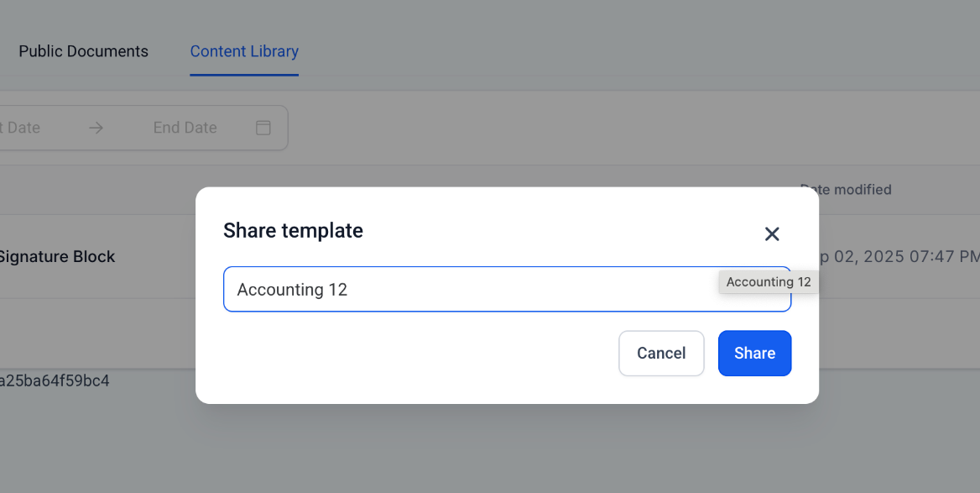Click the Share template heading
The height and width of the screenshot is (493, 980).
click(293, 231)
